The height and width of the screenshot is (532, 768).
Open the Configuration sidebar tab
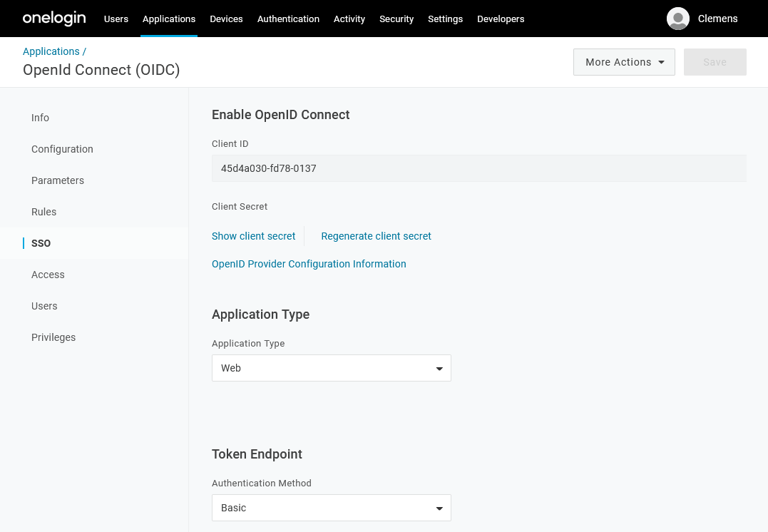click(62, 149)
